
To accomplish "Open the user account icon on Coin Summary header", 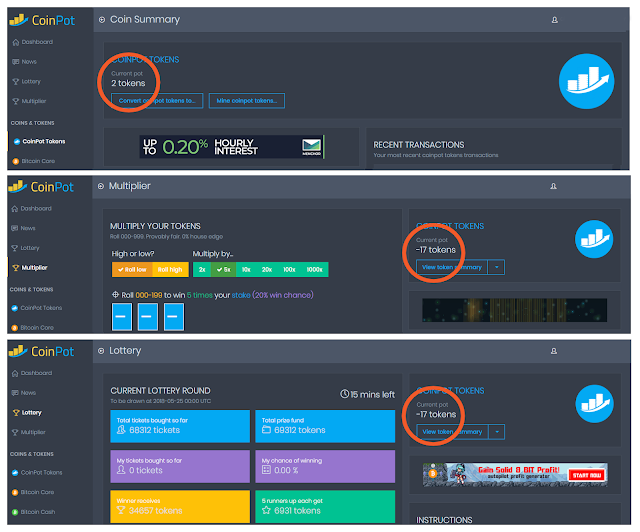I will point(555,20).
